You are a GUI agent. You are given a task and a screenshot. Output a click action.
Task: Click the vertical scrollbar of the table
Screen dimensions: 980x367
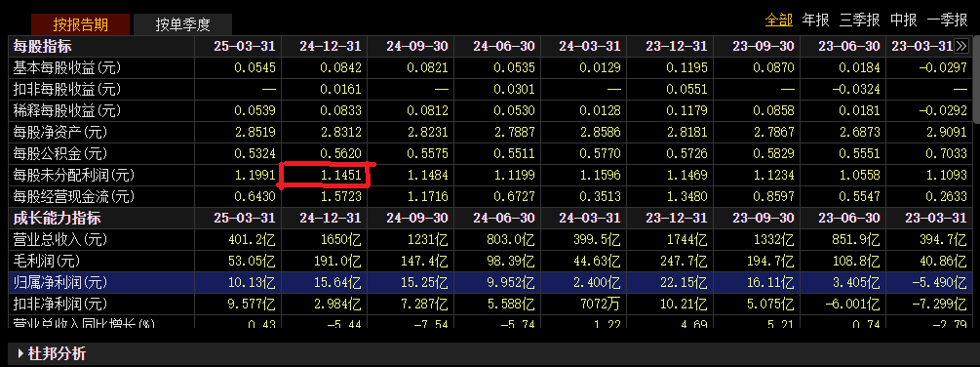(976, 81)
